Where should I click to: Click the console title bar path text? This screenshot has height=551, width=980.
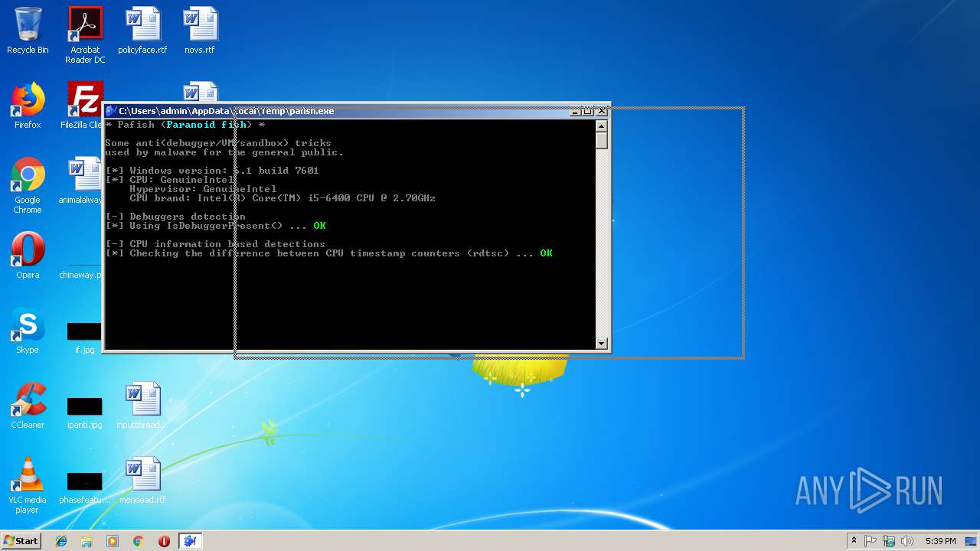227,111
